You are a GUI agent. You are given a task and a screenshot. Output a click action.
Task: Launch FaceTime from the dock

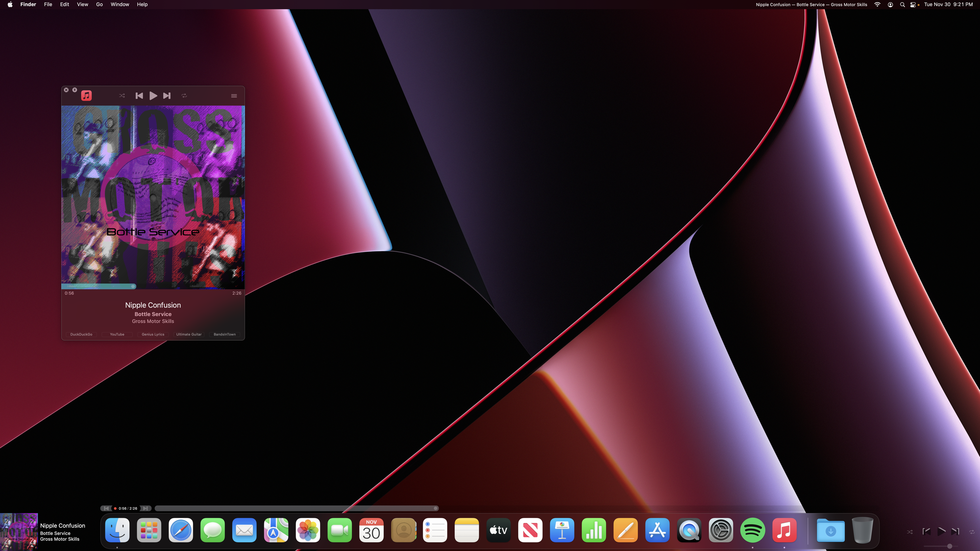tap(340, 530)
